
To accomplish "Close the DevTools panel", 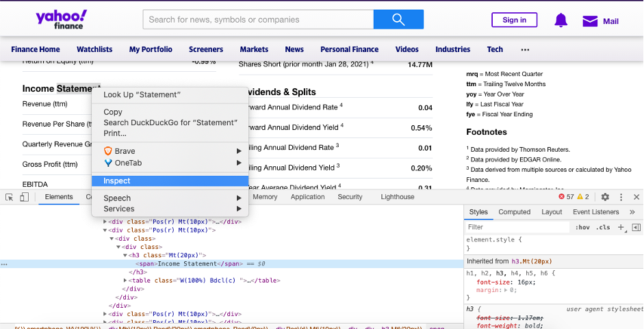I will click(636, 197).
